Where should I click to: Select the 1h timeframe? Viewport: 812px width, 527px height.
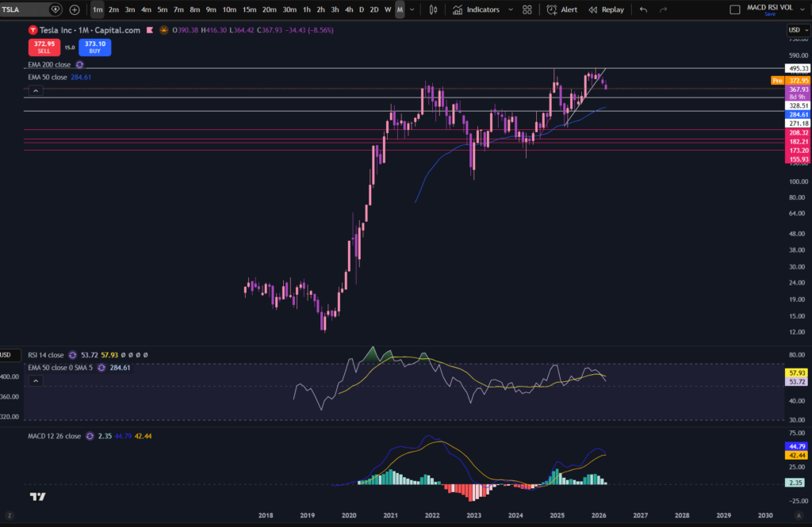point(307,10)
